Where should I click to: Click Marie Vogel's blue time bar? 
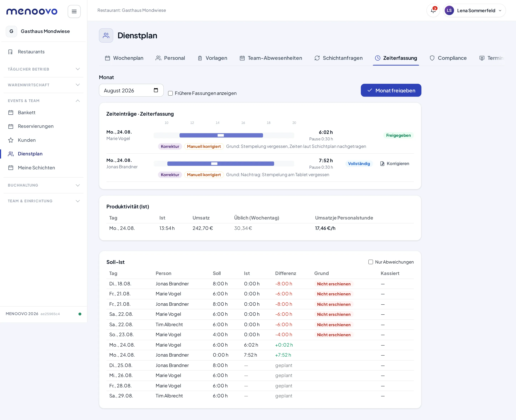(x=221, y=135)
